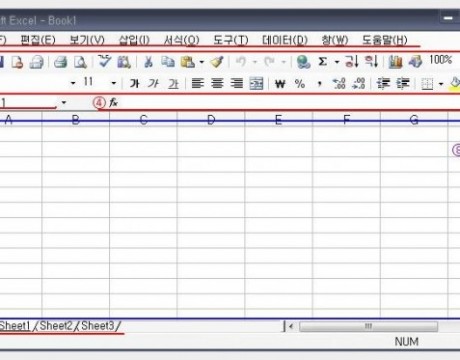Open the zoom 100% box
The width and height of the screenshot is (460, 360).
pos(440,60)
